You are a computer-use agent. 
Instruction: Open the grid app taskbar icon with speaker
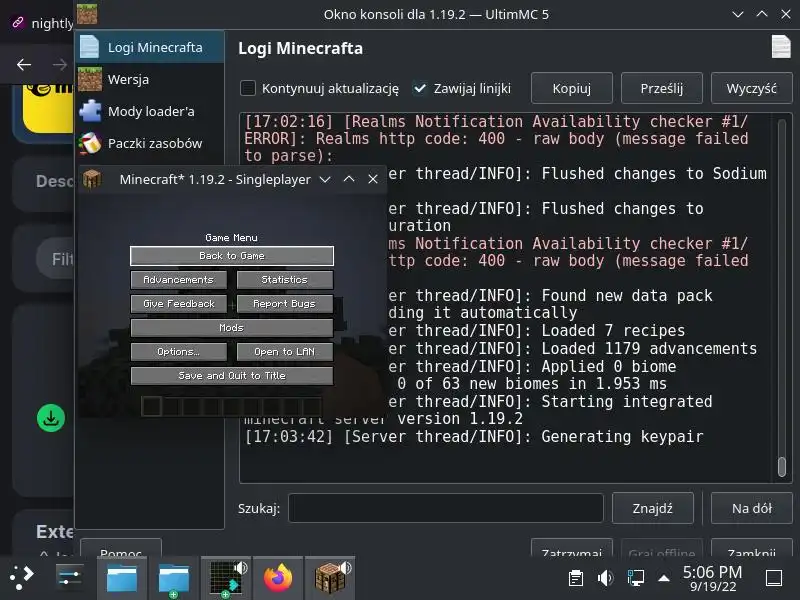227,579
